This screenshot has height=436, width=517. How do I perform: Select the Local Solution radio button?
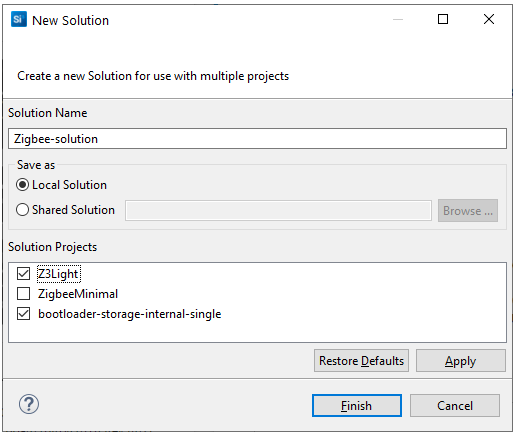[23, 185]
